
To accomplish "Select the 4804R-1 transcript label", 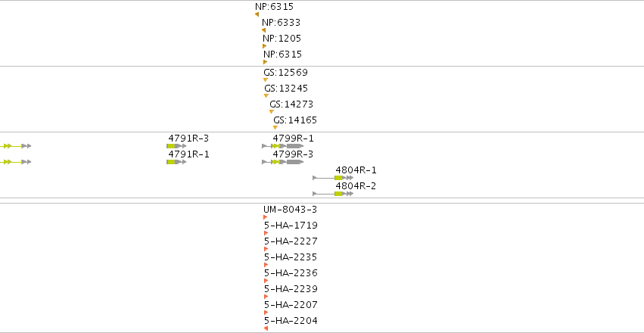I will pos(356,170).
